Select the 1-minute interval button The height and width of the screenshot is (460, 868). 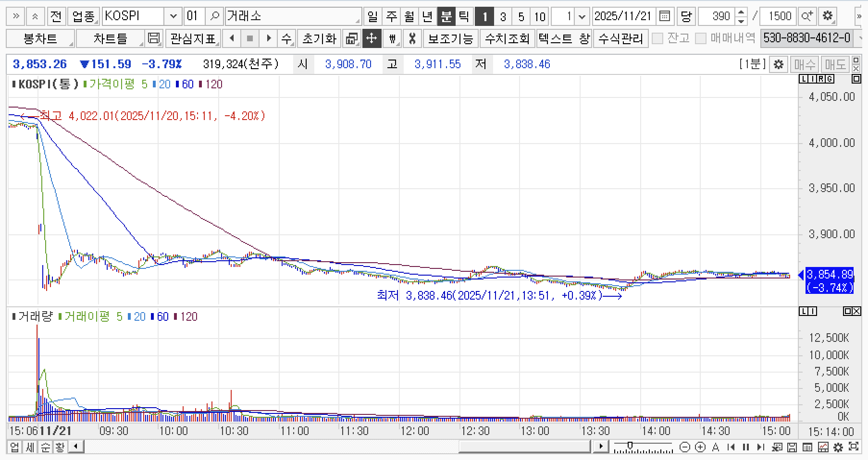click(484, 16)
